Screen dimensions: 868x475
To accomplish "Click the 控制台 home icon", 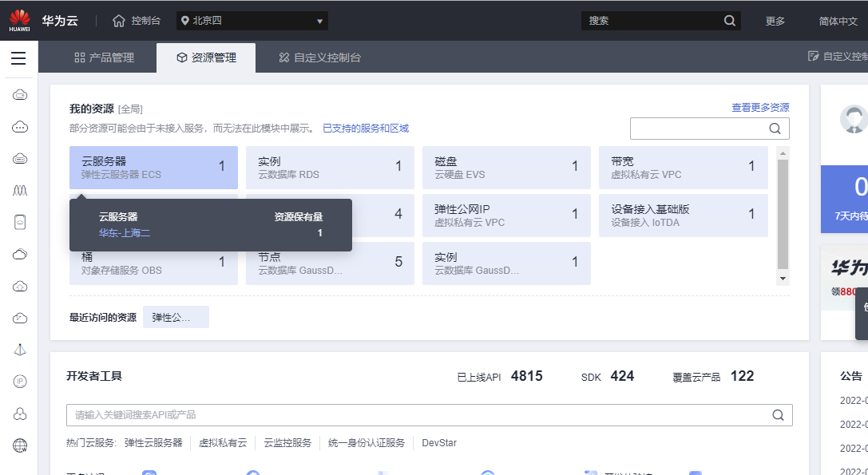I will [119, 21].
